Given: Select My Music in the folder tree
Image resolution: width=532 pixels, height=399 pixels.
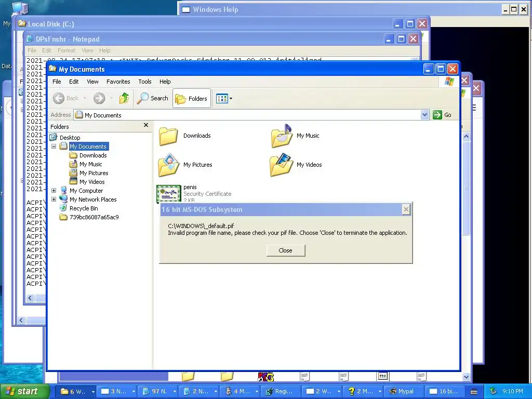Looking at the screenshot, I should [90, 164].
